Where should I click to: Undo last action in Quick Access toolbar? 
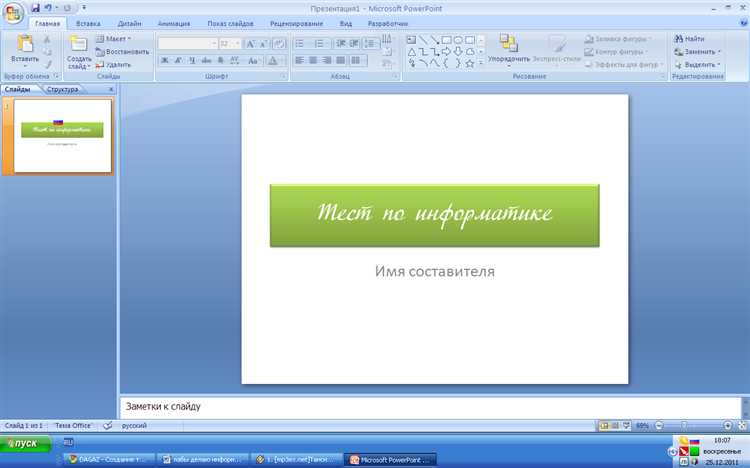pos(48,8)
